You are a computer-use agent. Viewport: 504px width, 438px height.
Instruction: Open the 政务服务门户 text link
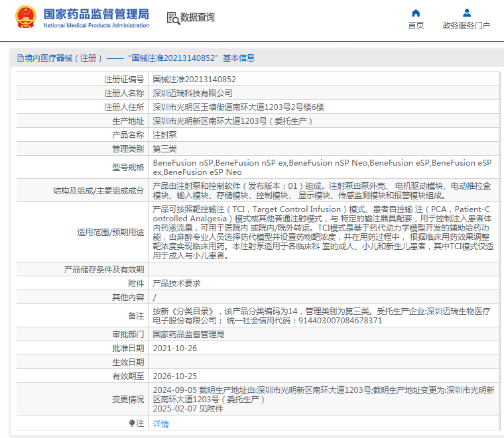(466, 25)
